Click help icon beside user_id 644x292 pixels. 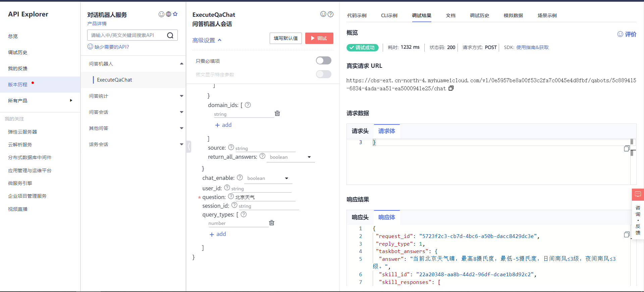[227, 188]
